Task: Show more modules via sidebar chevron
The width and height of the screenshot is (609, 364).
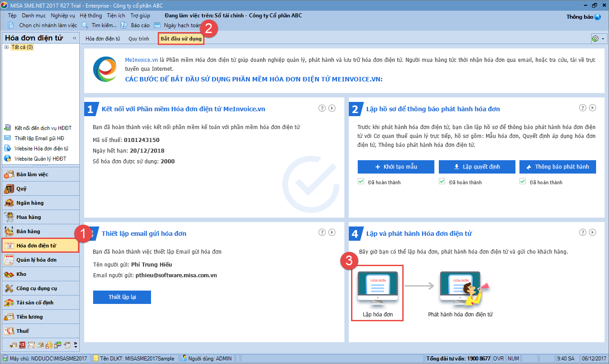Action: coord(75,344)
